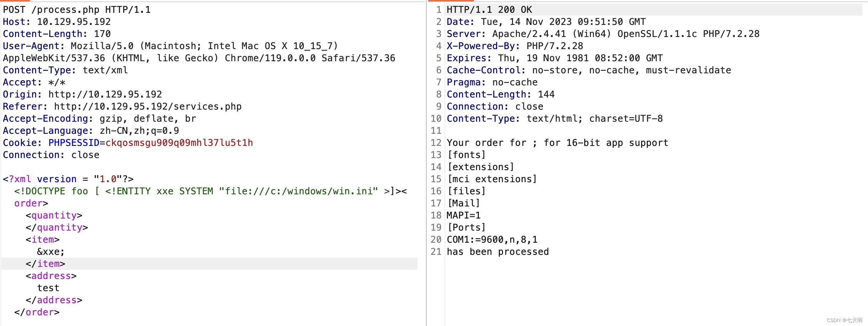This screenshot has height=326, width=868.
Task: Click response line number 11
Action: (x=436, y=131)
